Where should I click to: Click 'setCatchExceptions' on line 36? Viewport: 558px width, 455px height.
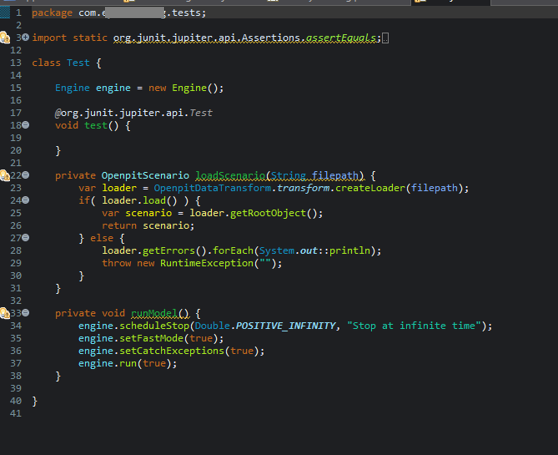172,351
